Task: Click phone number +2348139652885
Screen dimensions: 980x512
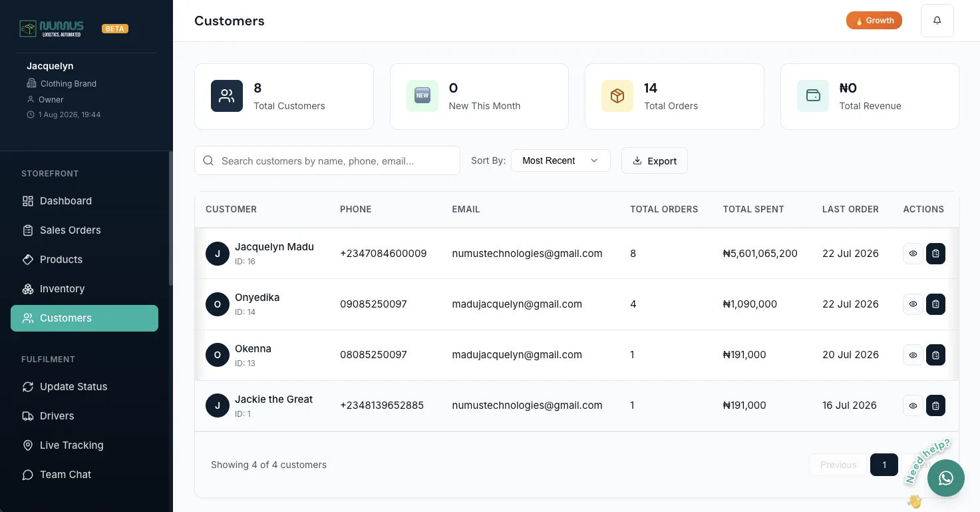Action: pos(382,405)
